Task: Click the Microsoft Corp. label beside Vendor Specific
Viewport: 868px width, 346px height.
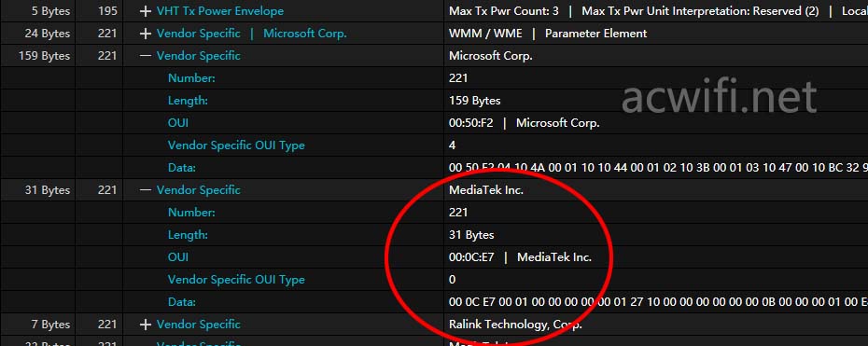Action: coord(305,34)
